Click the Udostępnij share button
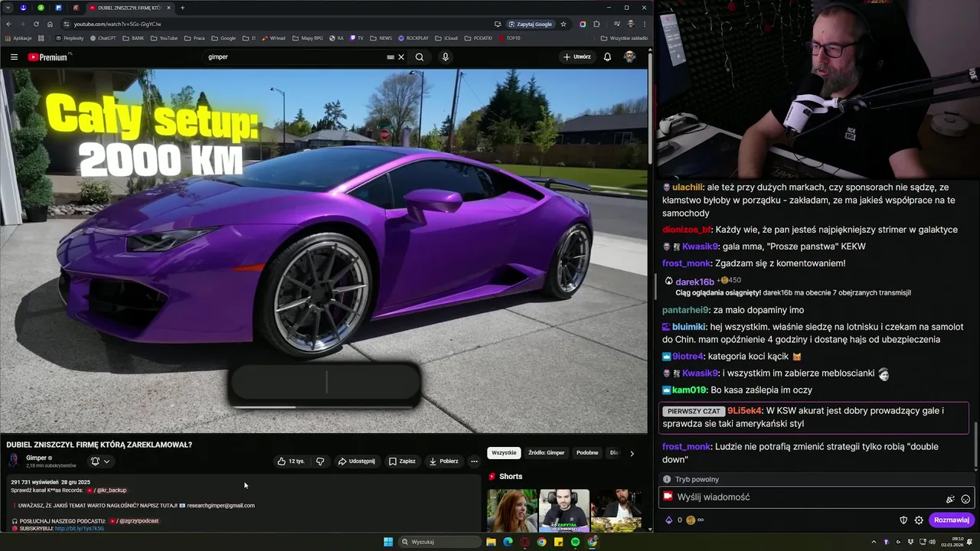980x551 pixels. [x=357, y=461]
